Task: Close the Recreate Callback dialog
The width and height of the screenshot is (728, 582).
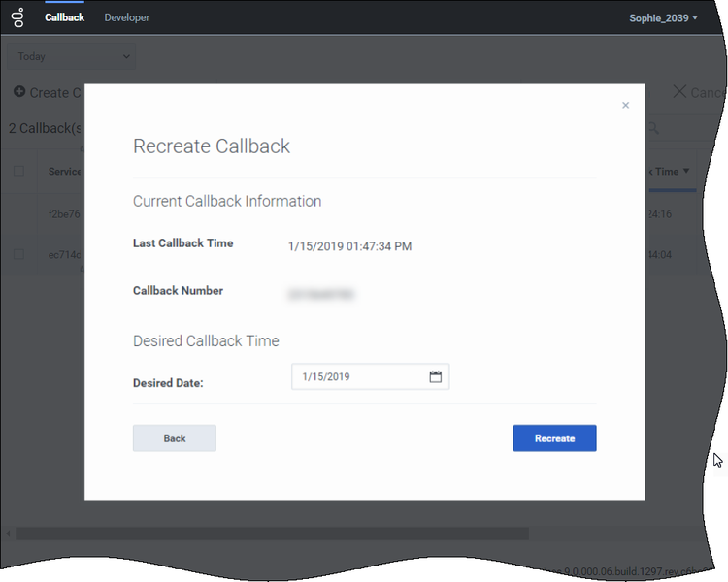Action: coord(625,105)
